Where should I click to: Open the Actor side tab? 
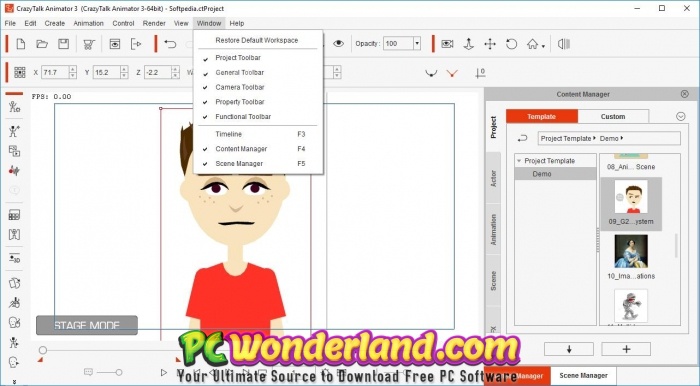[493, 178]
